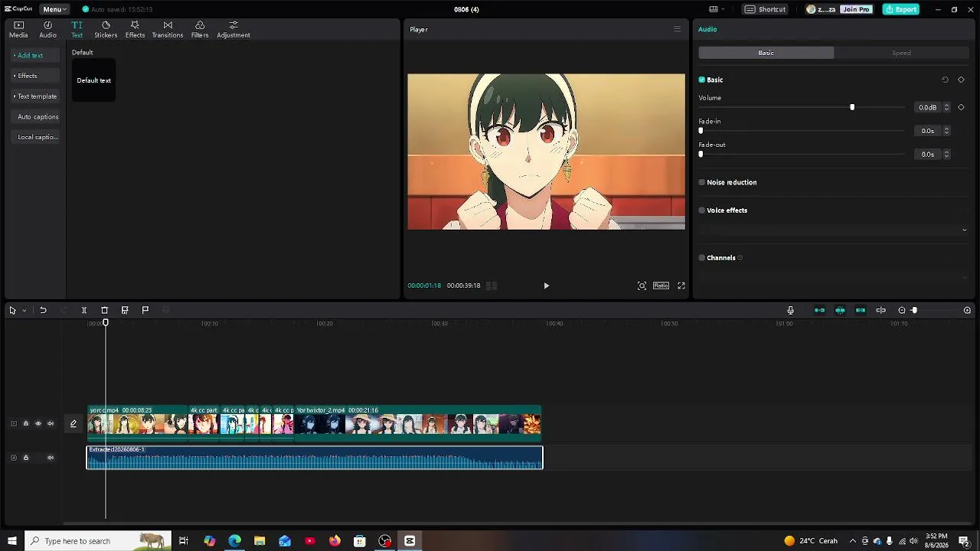The width and height of the screenshot is (980, 551).
Task: Enter fullscreen preview
Action: 681,285
